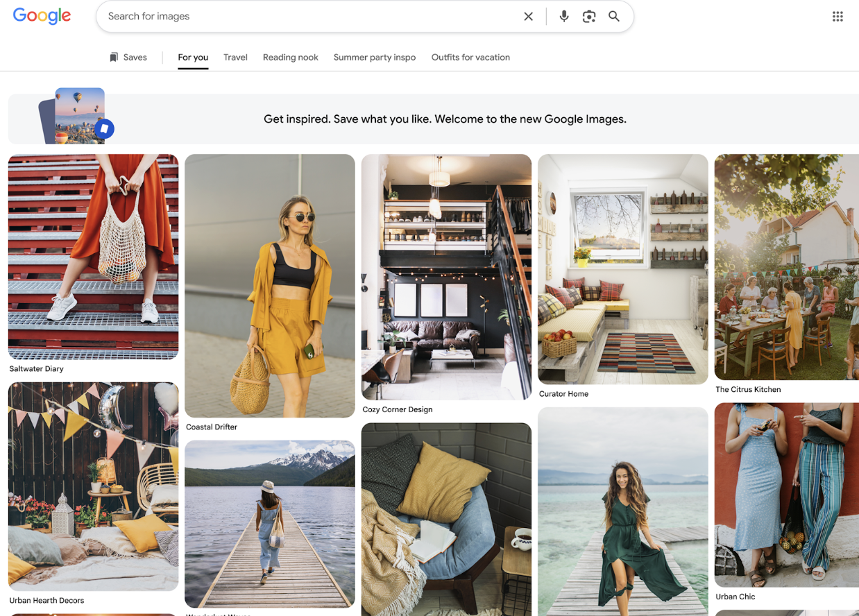This screenshot has height=616, width=859.
Task: Open the green dress woman image
Action: click(x=623, y=511)
